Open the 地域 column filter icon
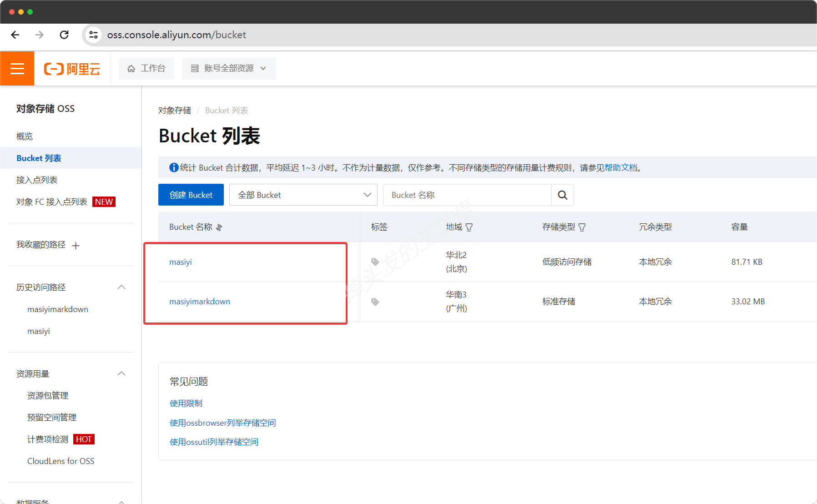 tap(469, 227)
